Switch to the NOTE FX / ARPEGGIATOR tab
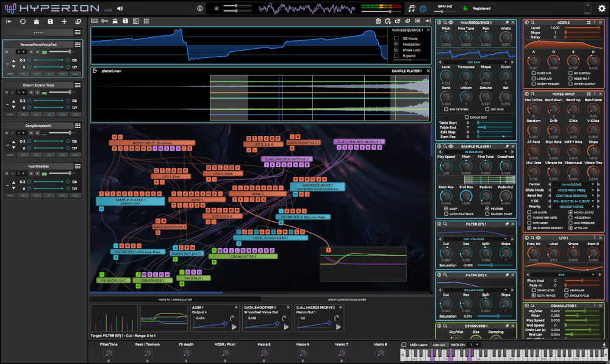Image resolution: width=610 pixels, height=364 pixels. (x=176, y=299)
